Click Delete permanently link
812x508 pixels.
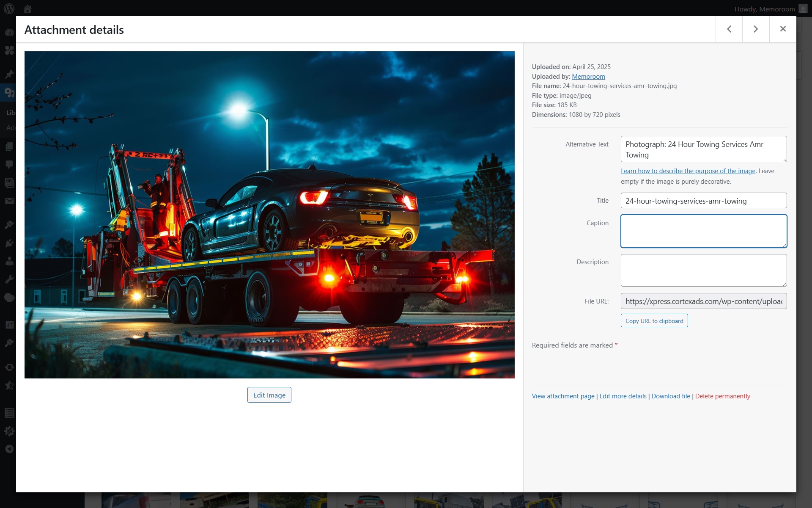point(723,396)
